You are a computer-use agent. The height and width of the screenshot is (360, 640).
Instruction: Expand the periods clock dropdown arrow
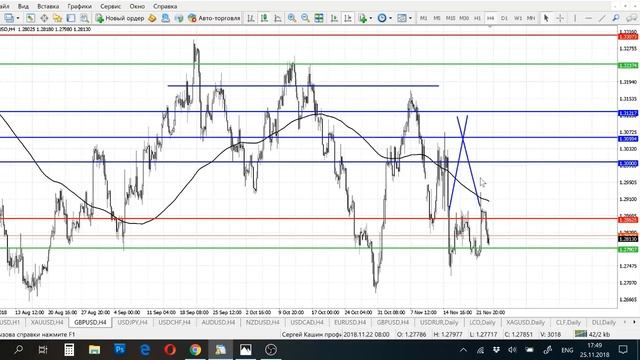(x=391, y=18)
